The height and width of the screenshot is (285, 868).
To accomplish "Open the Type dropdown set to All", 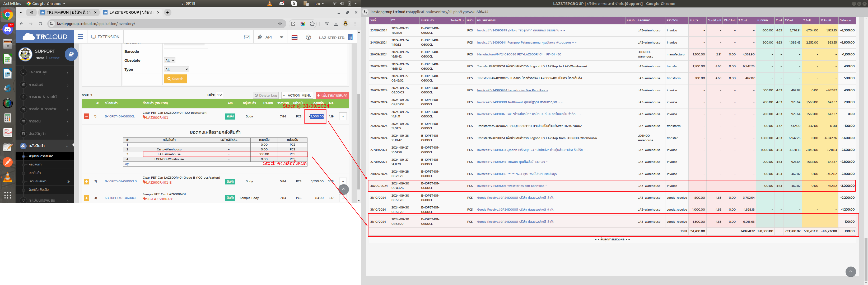I will click(x=176, y=69).
